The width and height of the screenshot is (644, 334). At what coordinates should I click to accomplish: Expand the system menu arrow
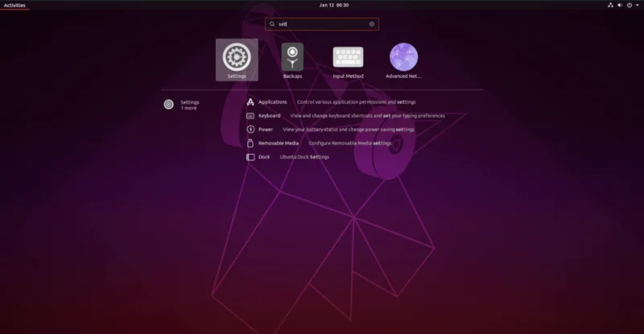pyautogui.click(x=638, y=5)
